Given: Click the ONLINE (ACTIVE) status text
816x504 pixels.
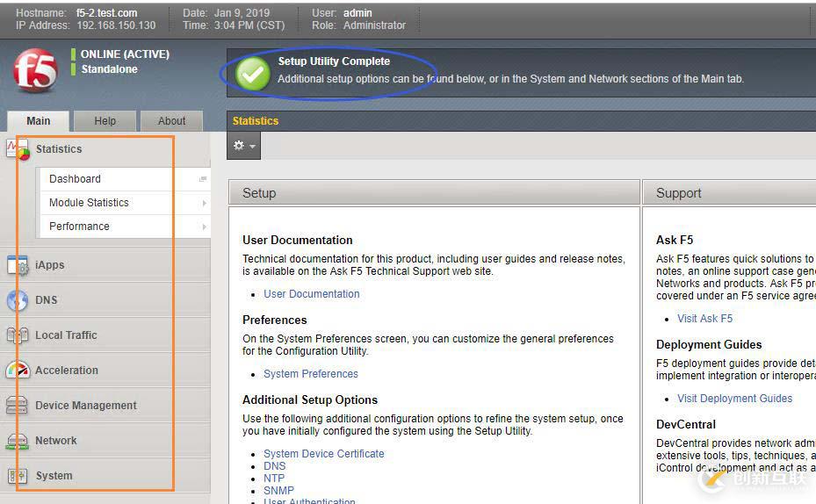Looking at the screenshot, I should [x=125, y=54].
